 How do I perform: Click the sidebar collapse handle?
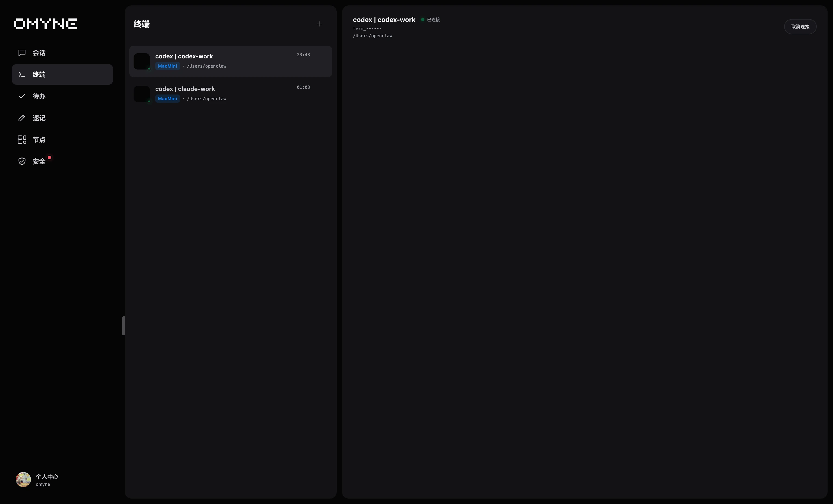[x=123, y=326]
